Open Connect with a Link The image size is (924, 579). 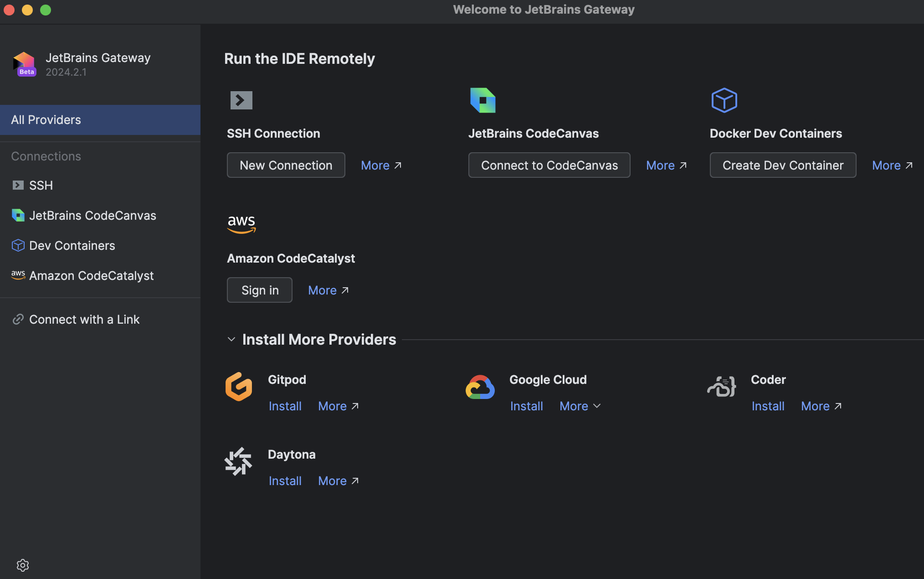(x=84, y=319)
